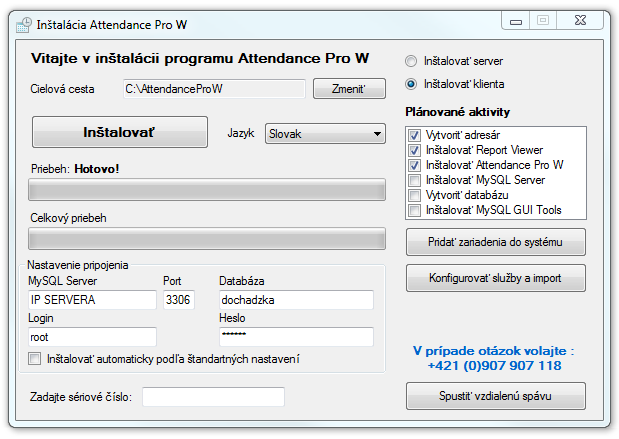Click the Zmeniť button for target path
Image resolution: width=619 pixels, height=439 pixels.
pos(349,88)
